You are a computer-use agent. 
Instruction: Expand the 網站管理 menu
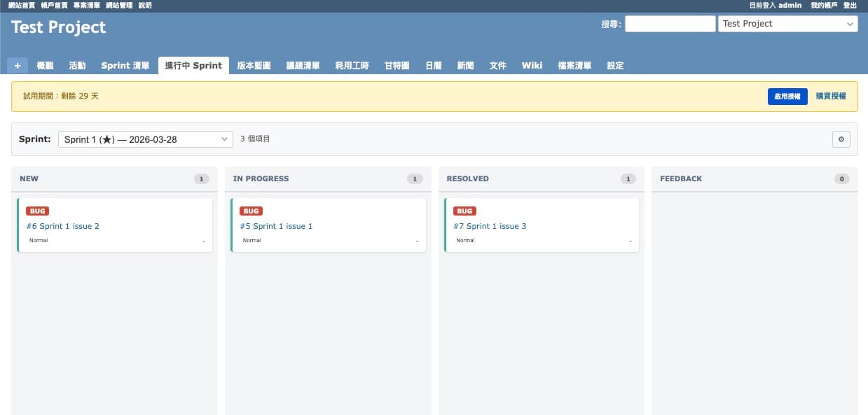click(x=116, y=5)
